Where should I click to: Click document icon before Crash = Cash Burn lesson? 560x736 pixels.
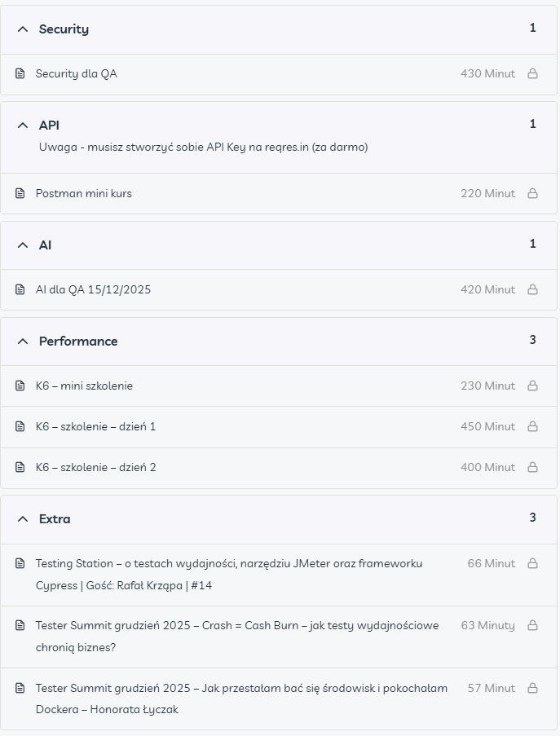(x=20, y=625)
